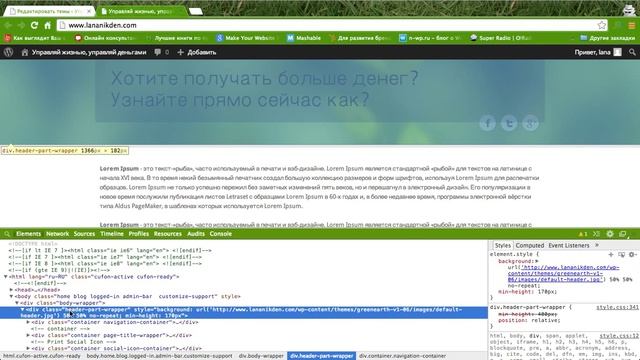Switch to the Resources DevTools panel
The height and width of the screenshot is (360, 640).
pyautogui.click(x=167, y=234)
